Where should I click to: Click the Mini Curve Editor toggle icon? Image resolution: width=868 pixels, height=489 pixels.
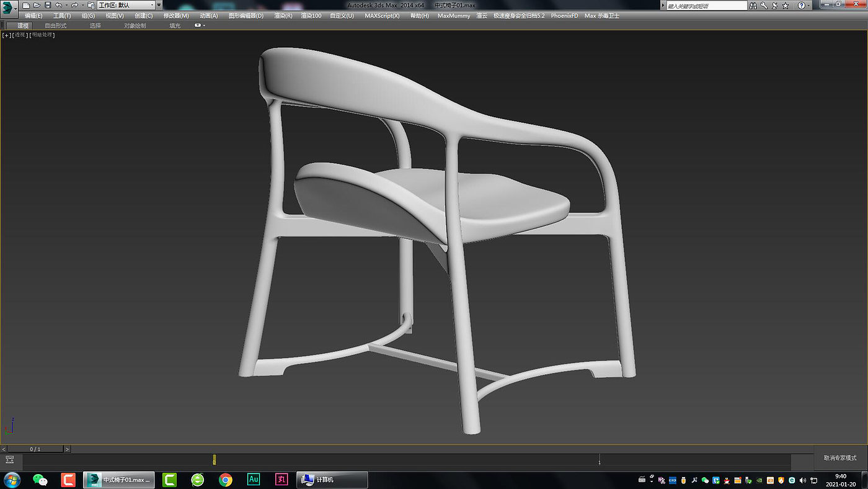(10, 460)
